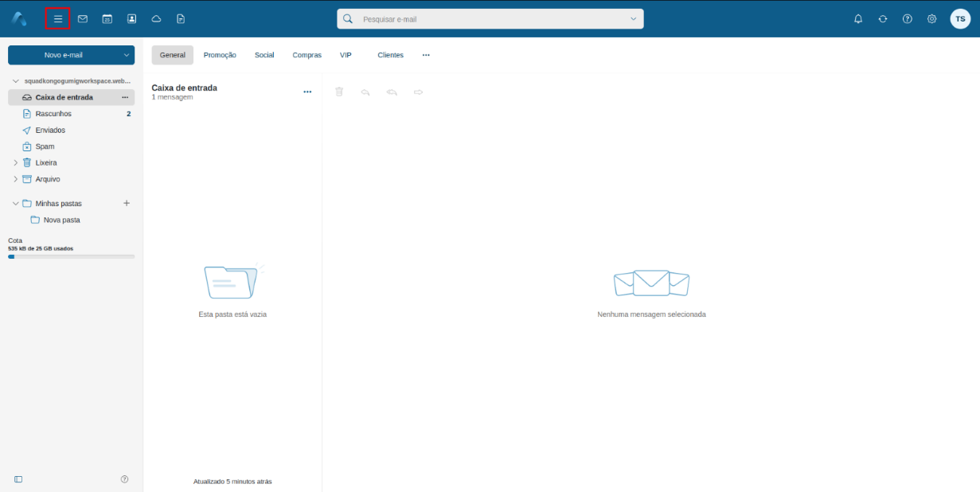
Task: Collapse the squadkongogumigworkspace account tree
Action: [16, 81]
